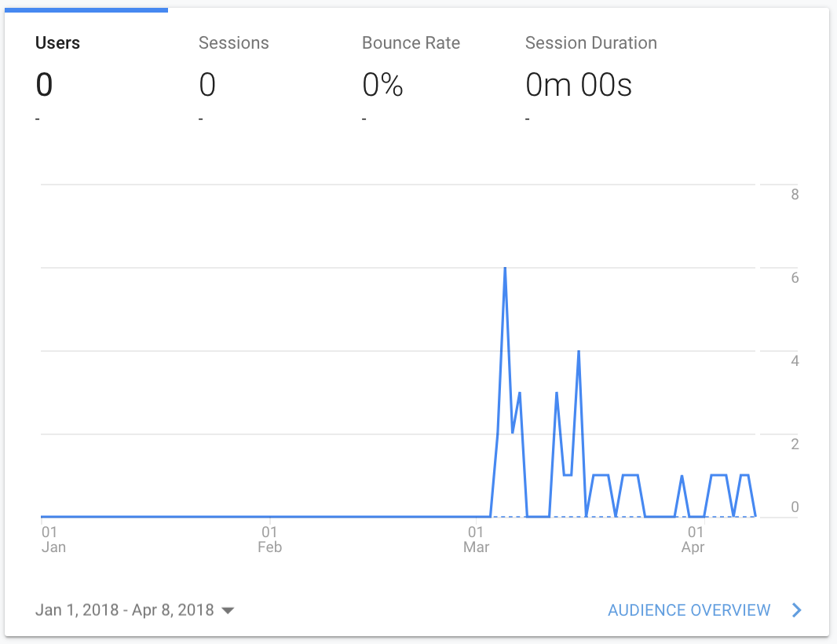Click the 01 Feb axis label
This screenshot has width=837, height=644.
[269, 540]
